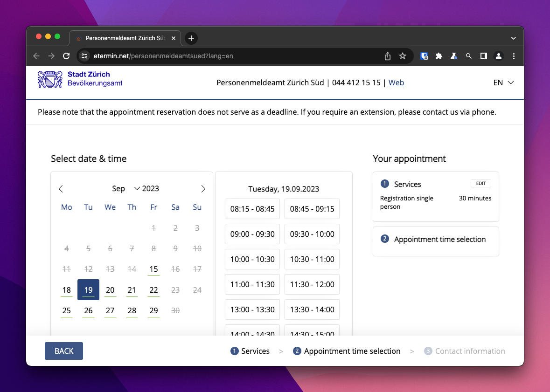Open EN language dropdown
This screenshot has width=550, height=392.
[x=503, y=83]
